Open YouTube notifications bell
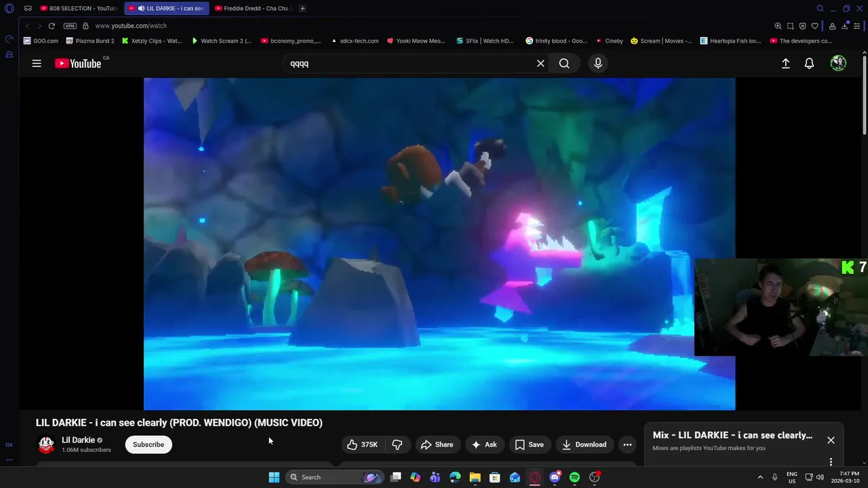 [x=809, y=63]
